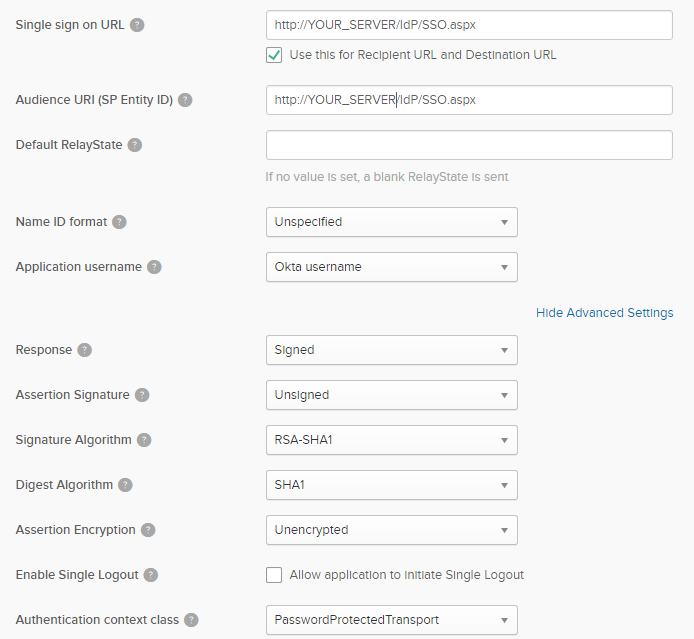Open the Name ID format dropdown
The image size is (694, 639).
[391, 222]
